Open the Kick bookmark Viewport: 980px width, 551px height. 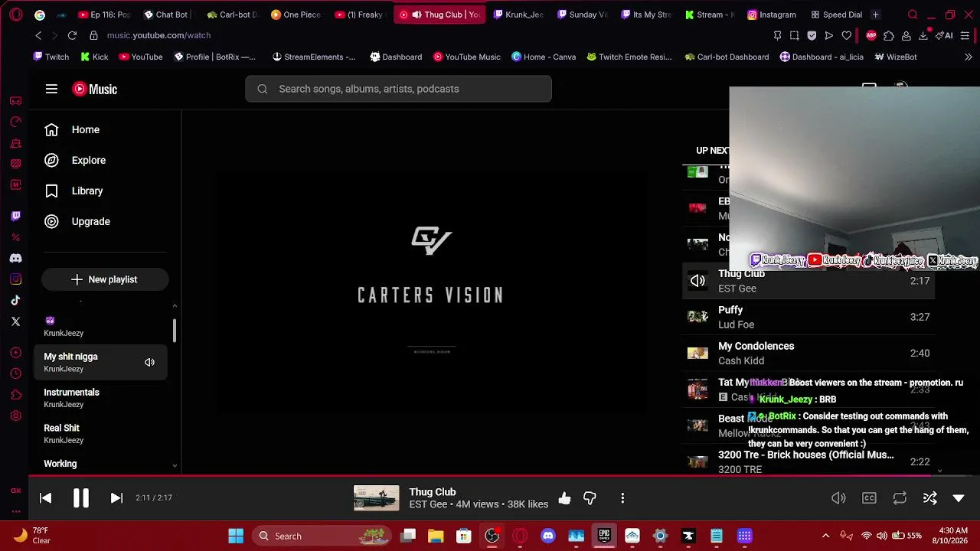click(x=94, y=57)
